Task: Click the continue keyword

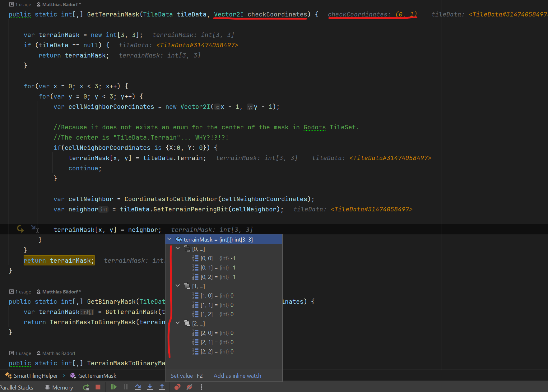Action: (83, 168)
